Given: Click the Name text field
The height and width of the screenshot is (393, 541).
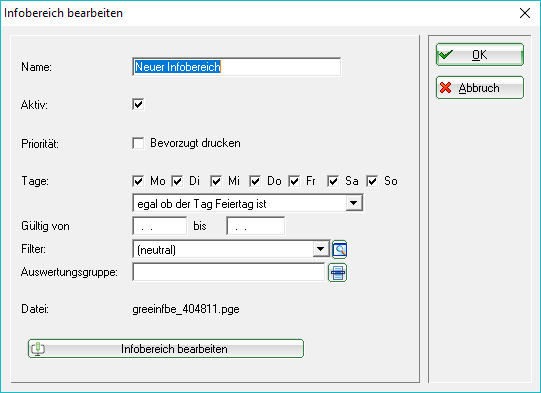Looking at the screenshot, I should [x=237, y=67].
